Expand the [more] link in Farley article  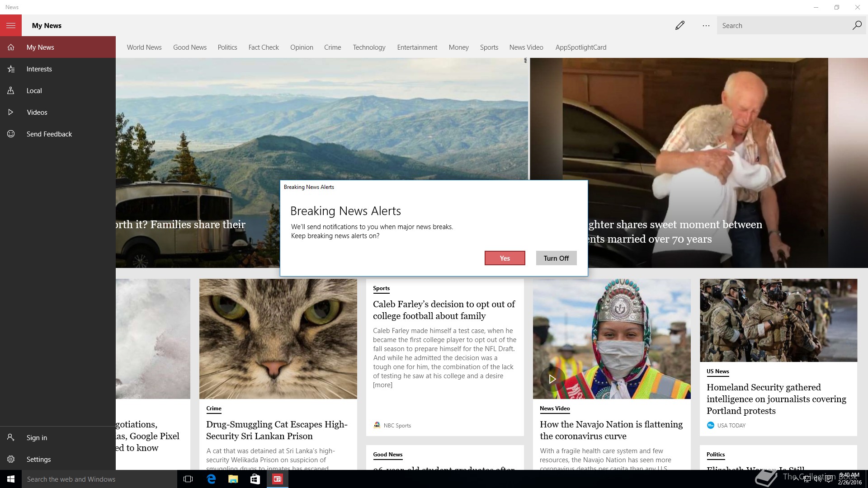[x=382, y=385]
